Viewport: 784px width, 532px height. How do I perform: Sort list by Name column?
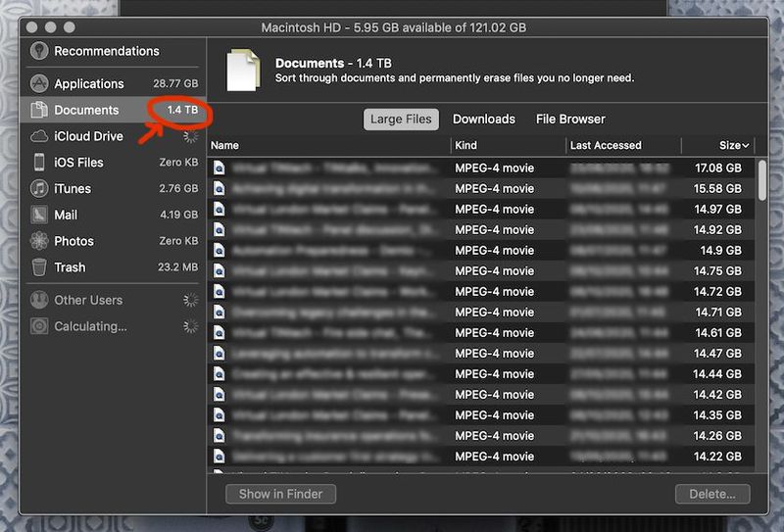(224, 146)
